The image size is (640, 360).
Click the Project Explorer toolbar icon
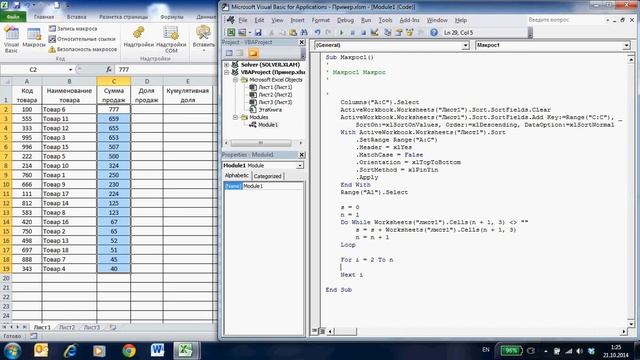pos(388,32)
